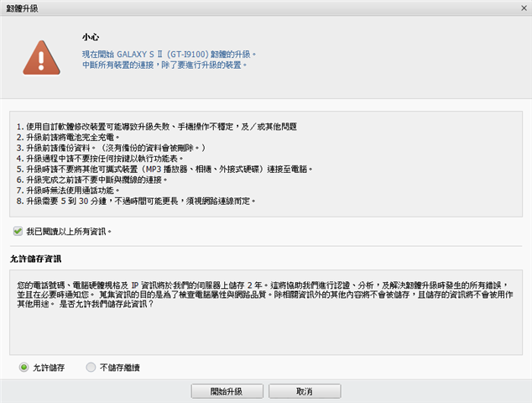This screenshot has height=403, width=532.
Task: Close the 韌體升級 dialog window
Action: [x=524, y=8]
